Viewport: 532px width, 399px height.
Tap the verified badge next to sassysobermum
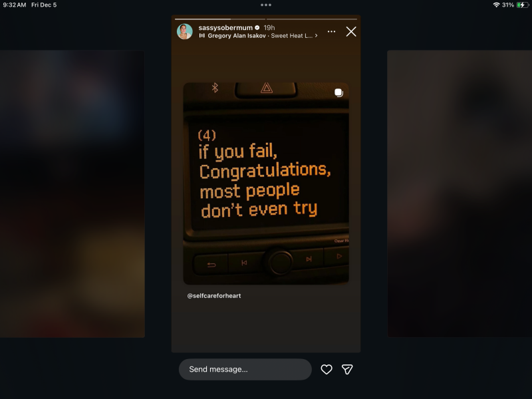pyautogui.click(x=257, y=27)
